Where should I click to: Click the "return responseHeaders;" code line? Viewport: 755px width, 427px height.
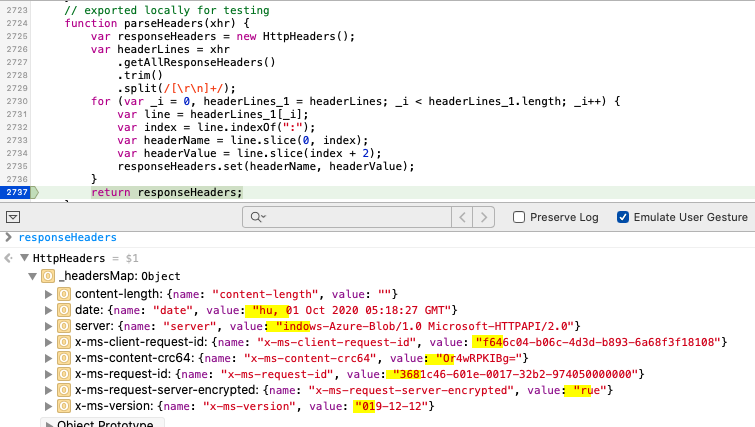pyautogui.click(x=167, y=192)
